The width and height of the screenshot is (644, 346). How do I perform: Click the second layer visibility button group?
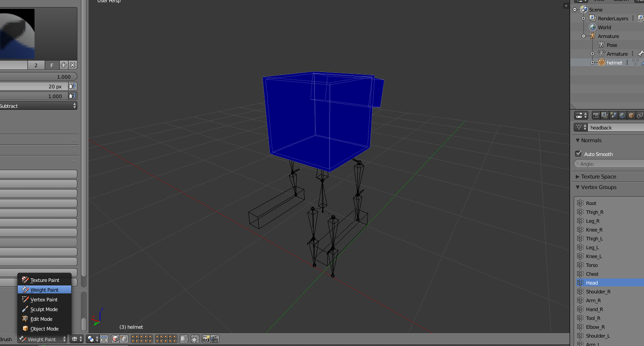[166, 339]
